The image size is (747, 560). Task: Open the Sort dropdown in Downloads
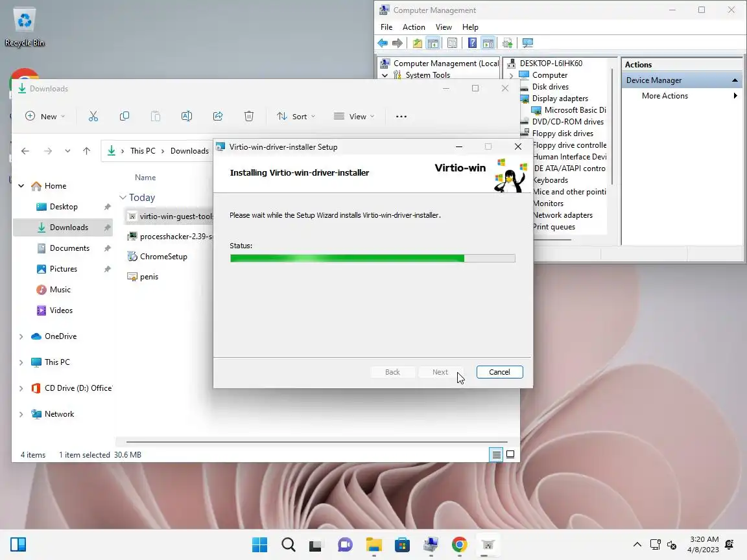[296, 116]
